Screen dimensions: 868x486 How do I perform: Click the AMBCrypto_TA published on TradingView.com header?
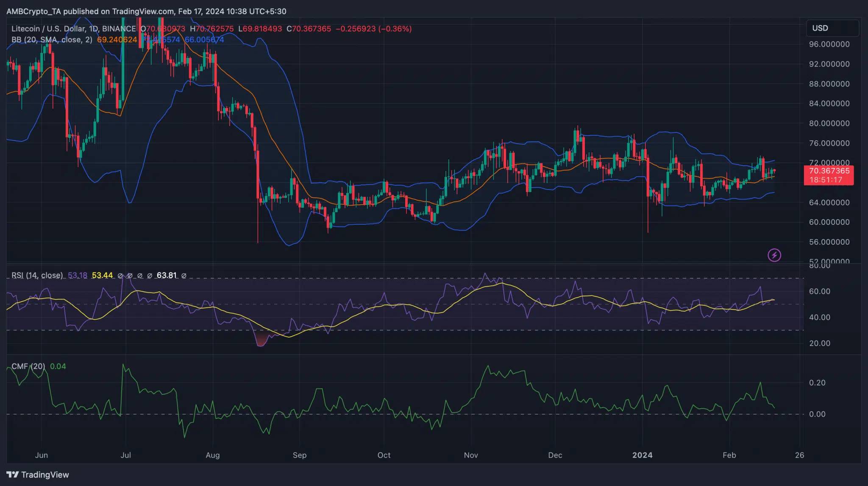click(146, 11)
